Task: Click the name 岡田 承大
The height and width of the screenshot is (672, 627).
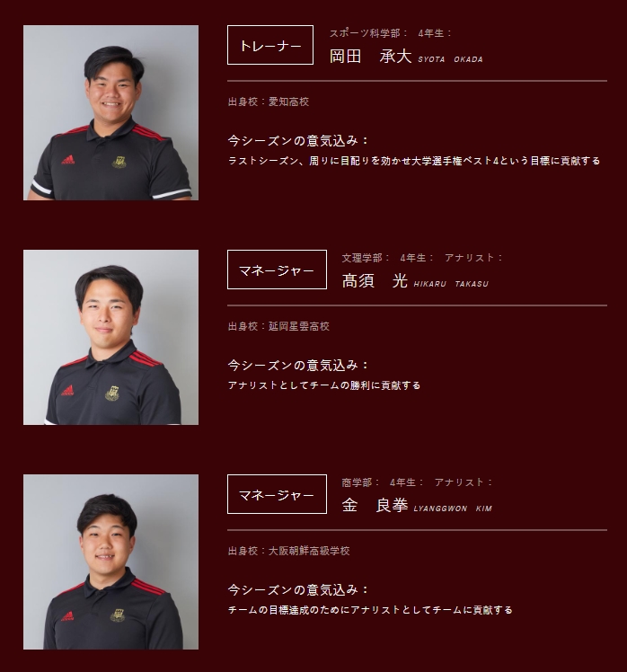Action: (371, 57)
